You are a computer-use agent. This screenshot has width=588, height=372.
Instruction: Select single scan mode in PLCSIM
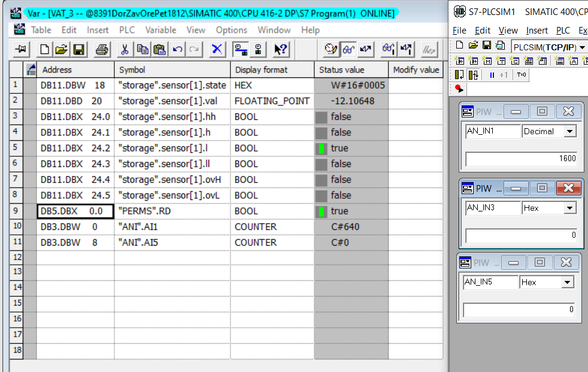click(x=459, y=75)
